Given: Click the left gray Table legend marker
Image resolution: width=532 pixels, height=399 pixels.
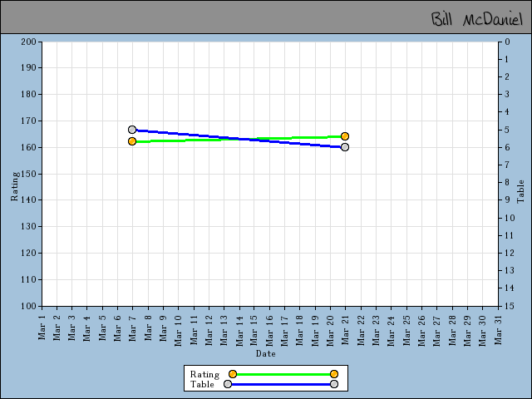Looking at the screenshot, I should point(228,384).
